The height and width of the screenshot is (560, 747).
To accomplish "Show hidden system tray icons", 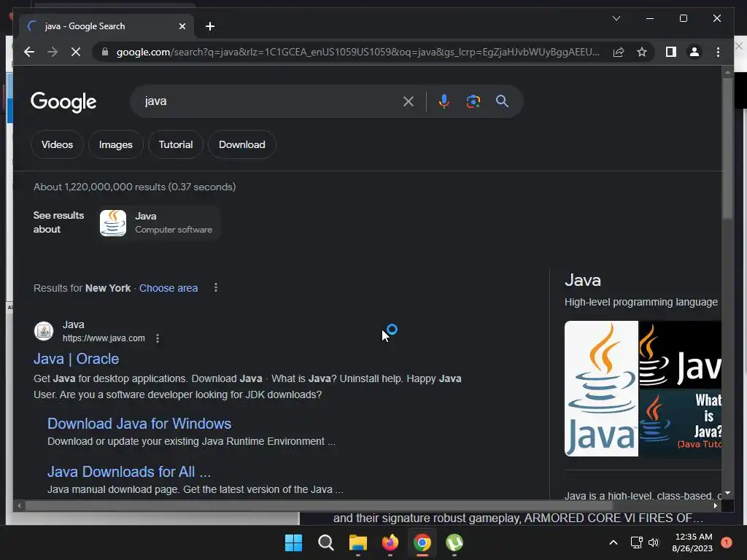I will coord(614,542).
